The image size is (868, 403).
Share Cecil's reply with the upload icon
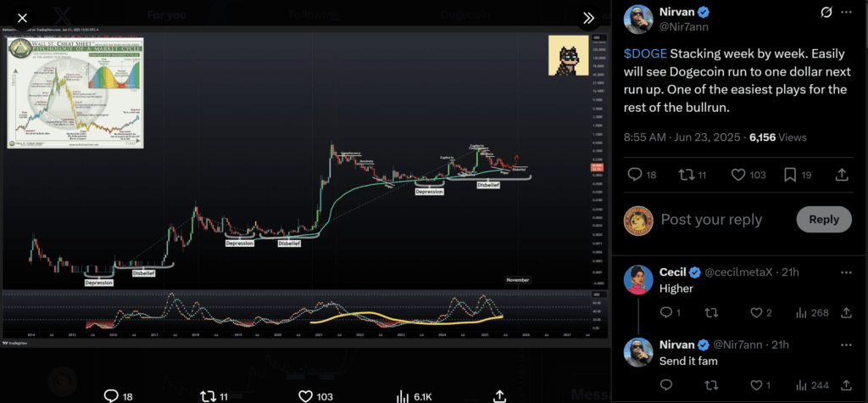tap(846, 313)
